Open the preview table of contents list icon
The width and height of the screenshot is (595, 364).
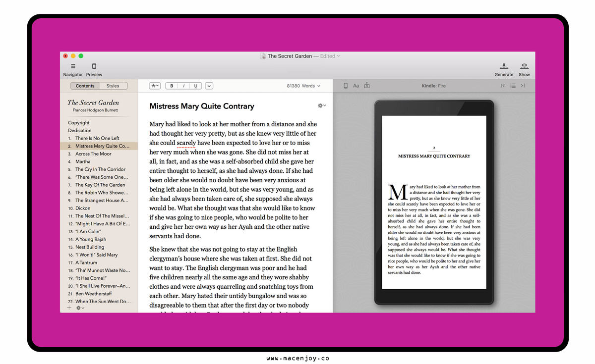[x=513, y=86]
